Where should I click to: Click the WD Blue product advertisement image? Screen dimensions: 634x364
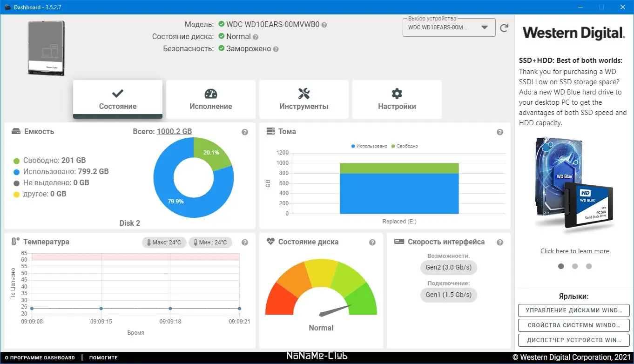tap(573, 184)
